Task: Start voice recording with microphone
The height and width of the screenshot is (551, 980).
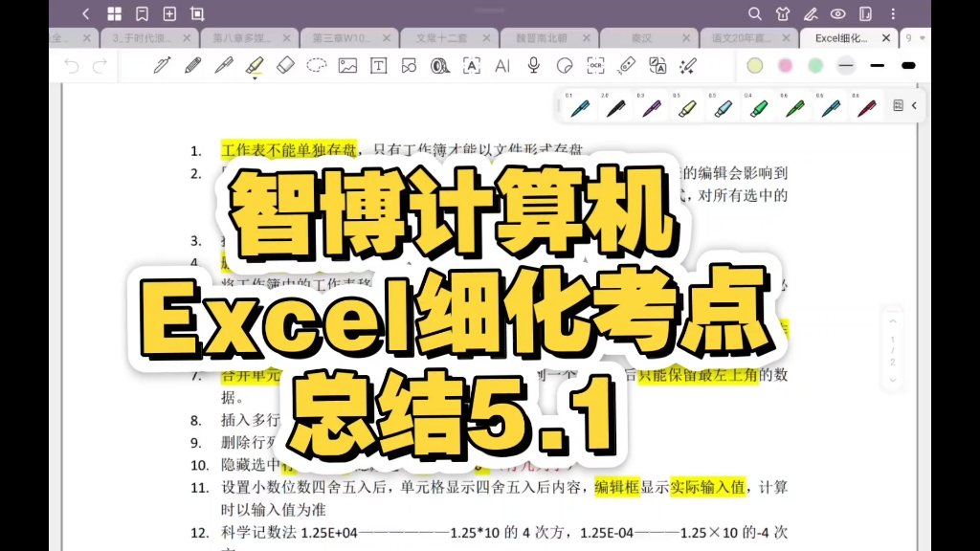Action: tap(534, 66)
